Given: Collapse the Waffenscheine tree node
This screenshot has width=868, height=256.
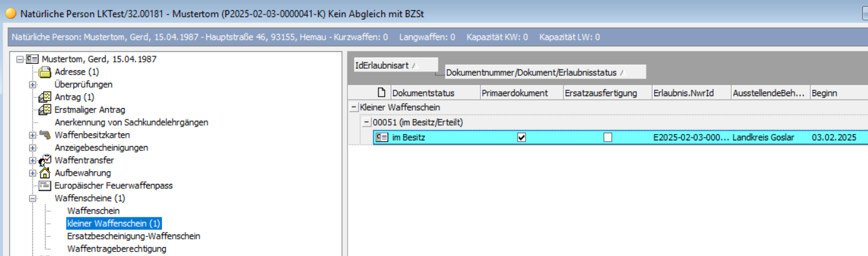Looking at the screenshot, I should coord(32,198).
